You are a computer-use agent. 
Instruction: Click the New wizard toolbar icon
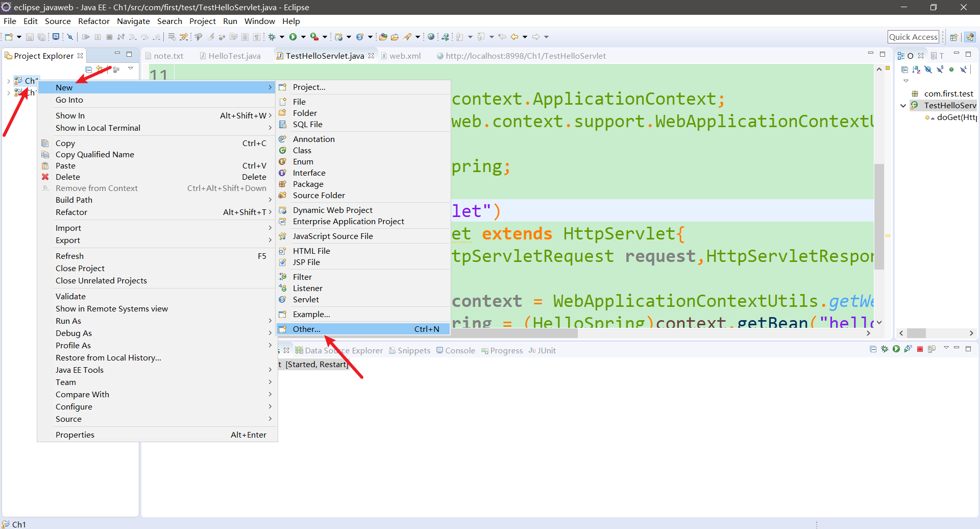coord(8,36)
